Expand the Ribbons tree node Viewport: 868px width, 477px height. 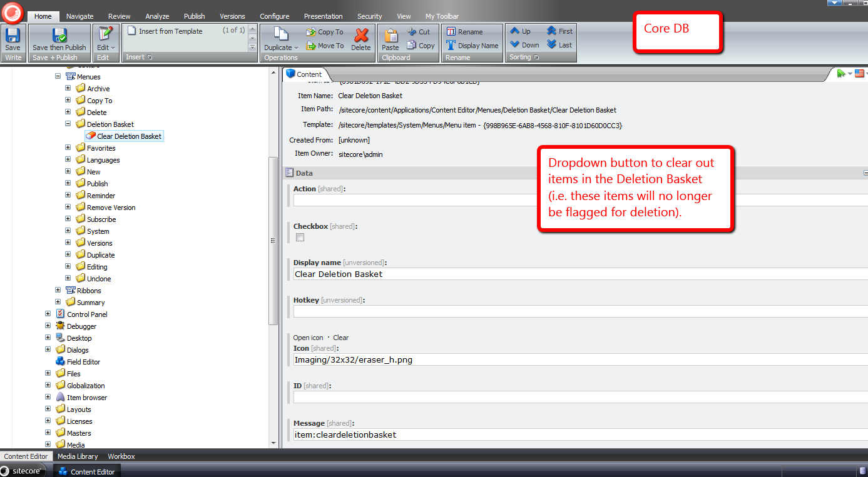point(58,291)
